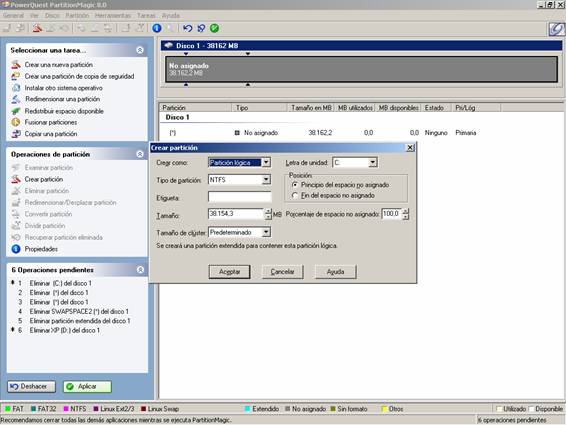Click the Ayuda button in dialog
Viewport: 566px width, 425px height.
(x=335, y=272)
